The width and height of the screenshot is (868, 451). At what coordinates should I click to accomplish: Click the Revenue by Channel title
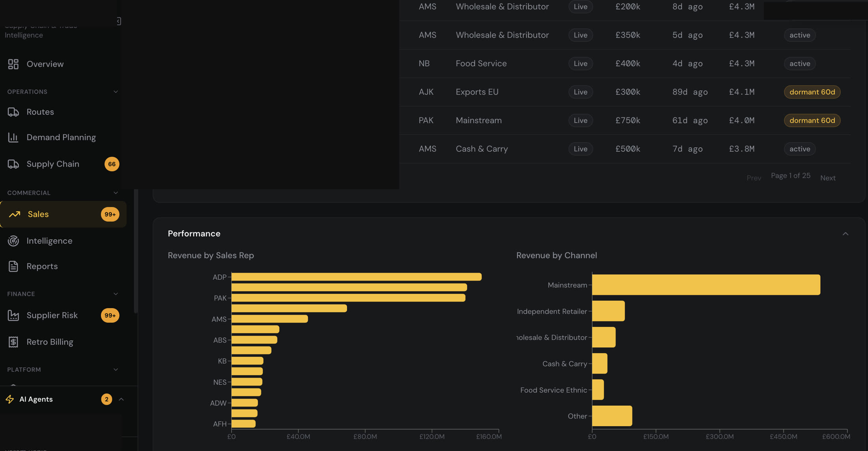click(x=556, y=255)
